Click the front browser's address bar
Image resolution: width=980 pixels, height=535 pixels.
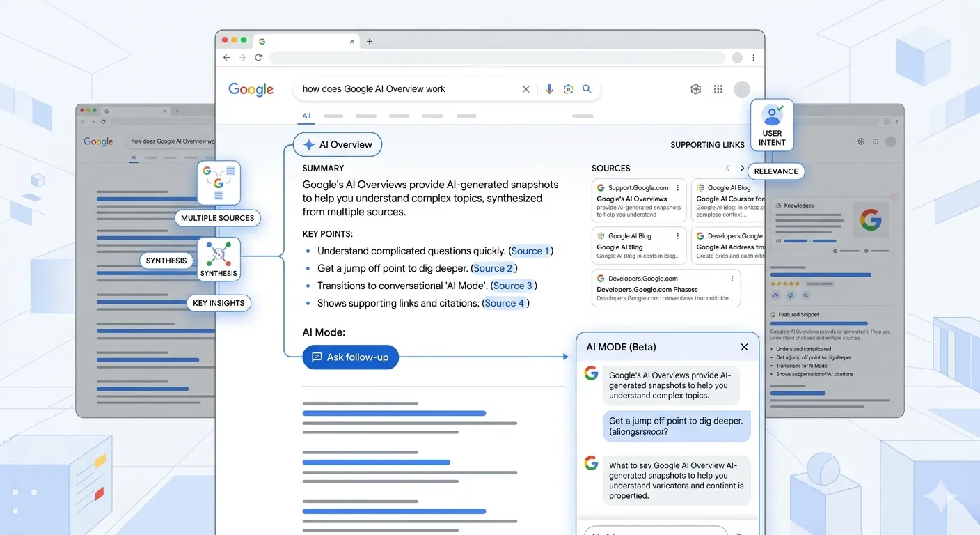coord(498,58)
